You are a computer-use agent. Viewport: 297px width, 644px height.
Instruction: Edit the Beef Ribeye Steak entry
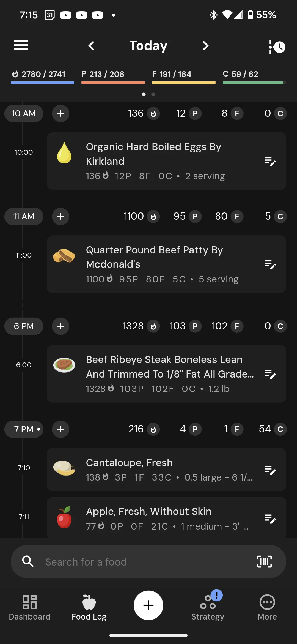point(270,374)
